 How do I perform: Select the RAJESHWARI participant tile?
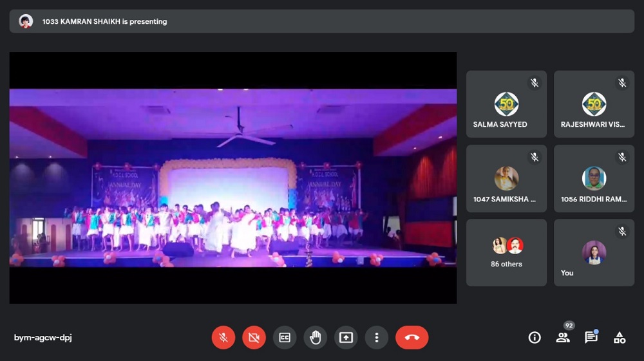pos(594,104)
